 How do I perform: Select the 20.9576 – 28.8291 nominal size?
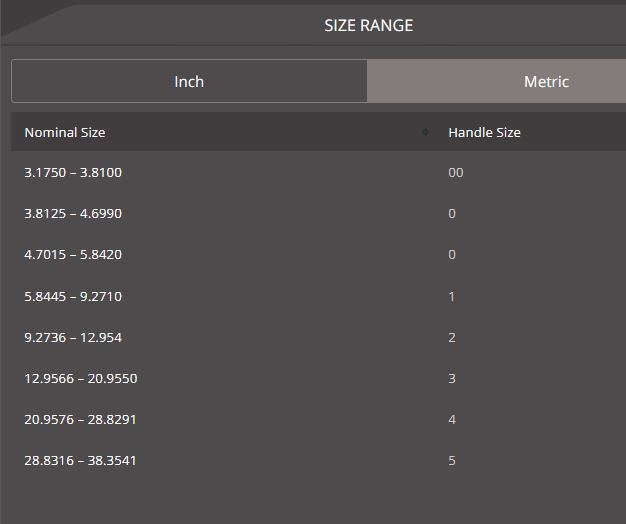(80, 420)
